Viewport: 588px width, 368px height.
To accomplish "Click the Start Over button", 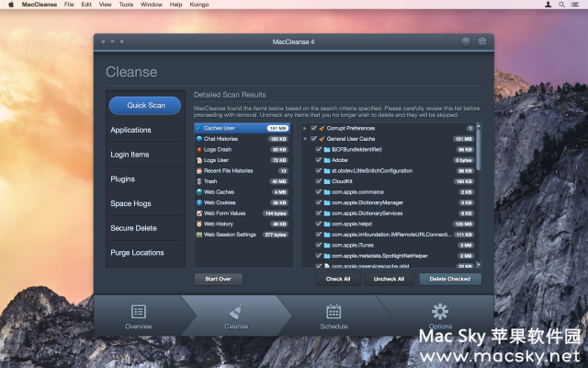I will pyautogui.click(x=219, y=279).
